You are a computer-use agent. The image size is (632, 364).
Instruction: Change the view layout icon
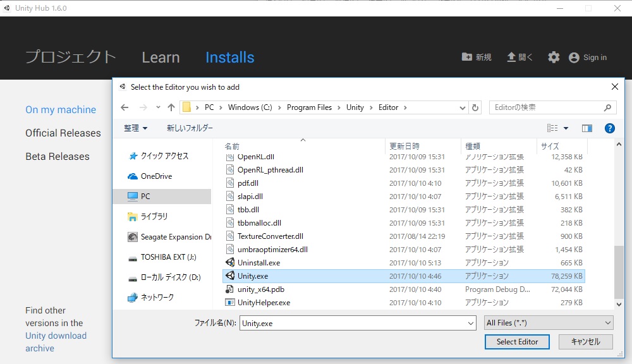tap(552, 128)
